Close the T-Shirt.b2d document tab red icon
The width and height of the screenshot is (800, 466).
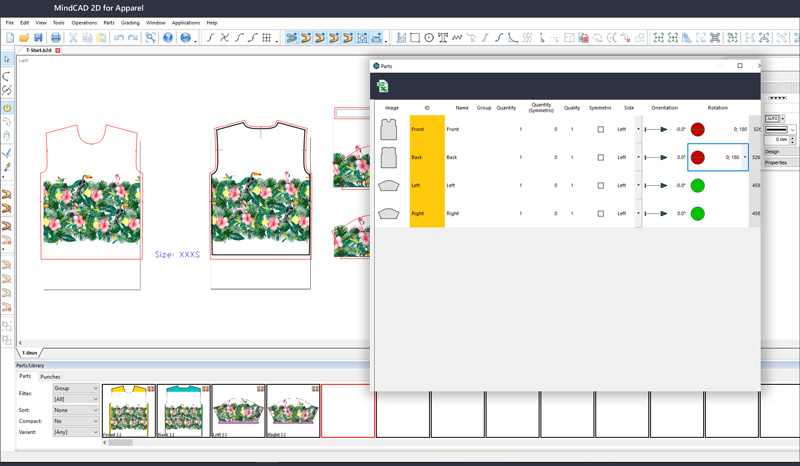pyautogui.click(x=58, y=51)
